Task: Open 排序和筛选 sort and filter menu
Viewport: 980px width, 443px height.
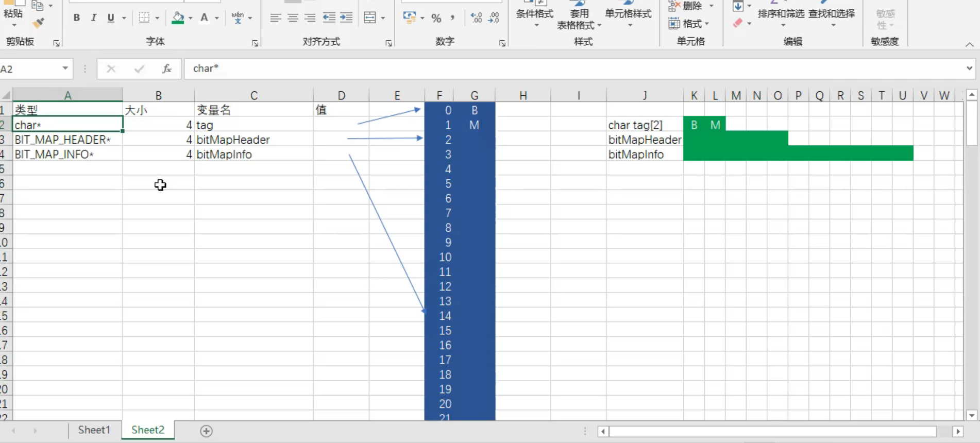Action: (781, 15)
